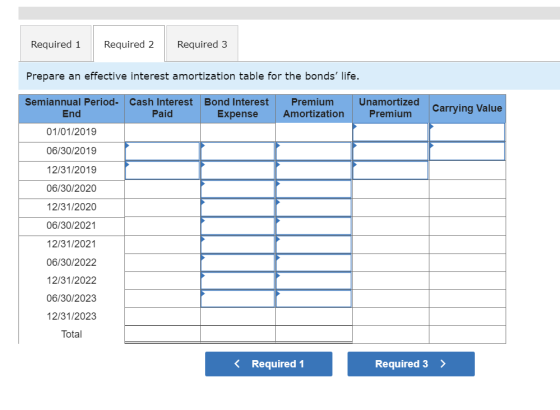Select Premium Amortization cell for 12/31/2021
Screen dimensions: 560x410
[x=314, y=245]
